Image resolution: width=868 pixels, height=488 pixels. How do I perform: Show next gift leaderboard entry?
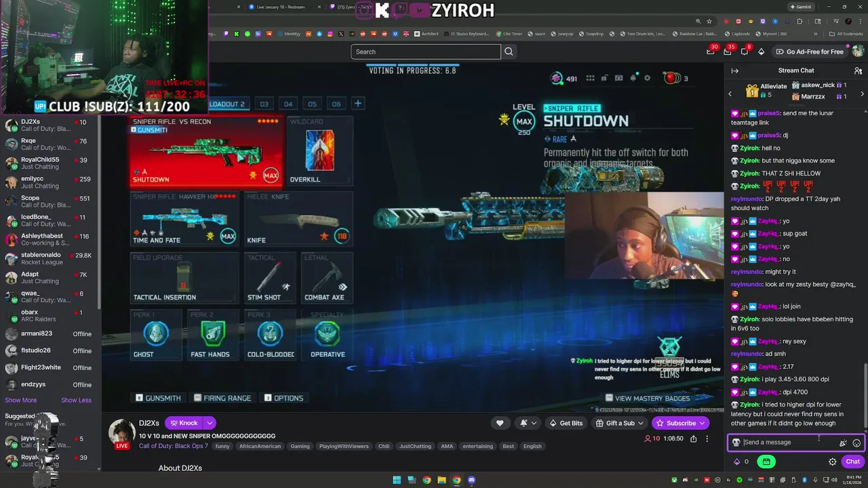point(862,94)
